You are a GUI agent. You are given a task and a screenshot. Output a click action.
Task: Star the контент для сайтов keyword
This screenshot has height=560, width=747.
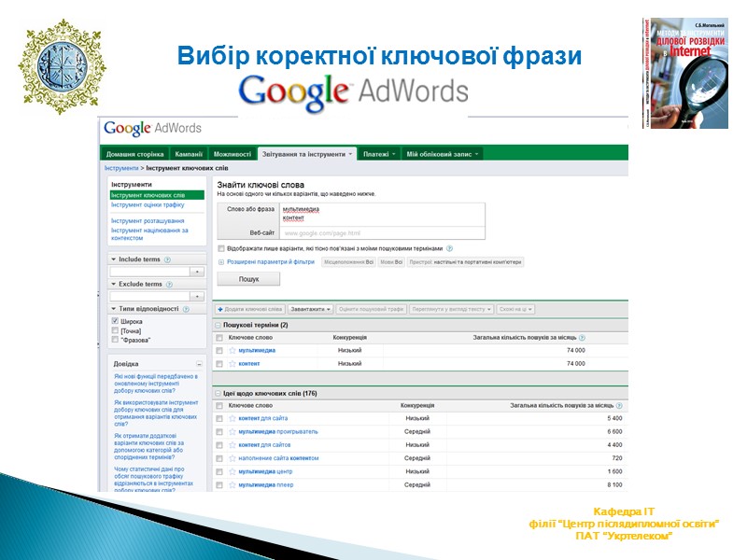point(232,445)
